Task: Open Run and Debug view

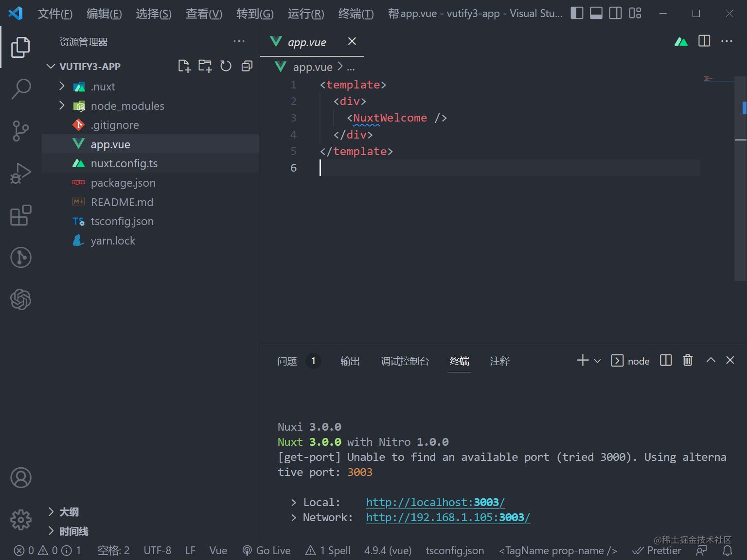Action: click(20, 173)
